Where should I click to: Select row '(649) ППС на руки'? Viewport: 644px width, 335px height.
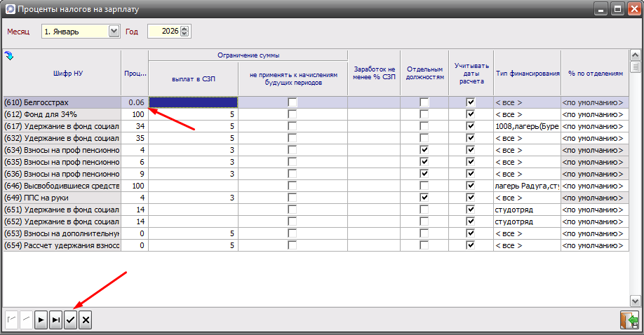click(x=62, y=198)
